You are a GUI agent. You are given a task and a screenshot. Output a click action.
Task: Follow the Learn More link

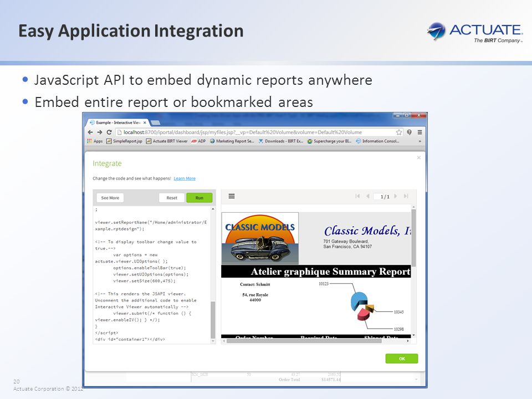pyautogui.click(x=185, y=178)
